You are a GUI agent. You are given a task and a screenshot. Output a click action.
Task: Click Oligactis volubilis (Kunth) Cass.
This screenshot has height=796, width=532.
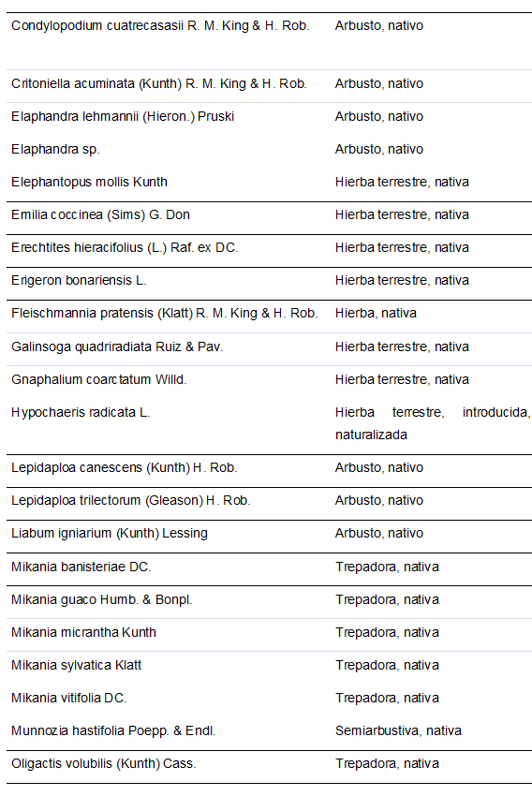(x=104, y=763)
